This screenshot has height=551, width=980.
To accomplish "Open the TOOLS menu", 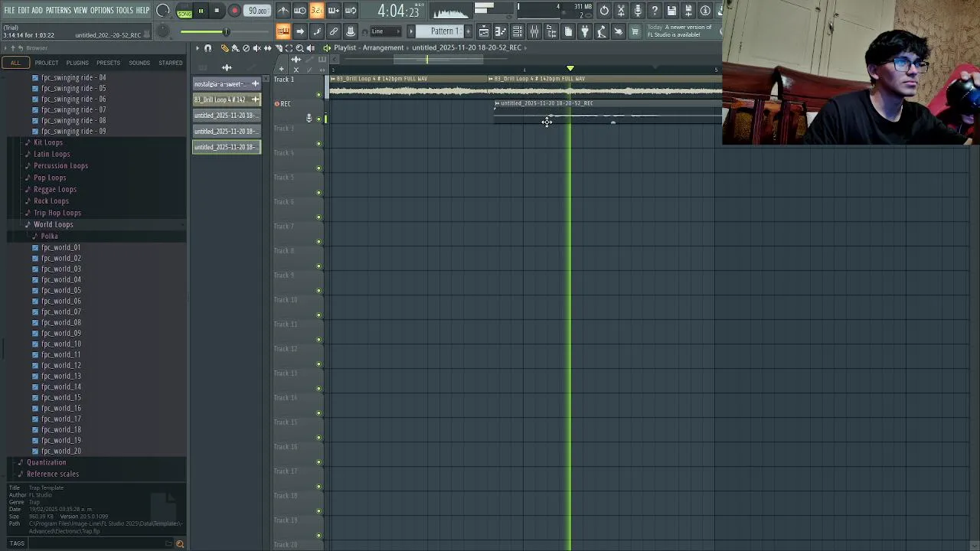I will (125, 10).
